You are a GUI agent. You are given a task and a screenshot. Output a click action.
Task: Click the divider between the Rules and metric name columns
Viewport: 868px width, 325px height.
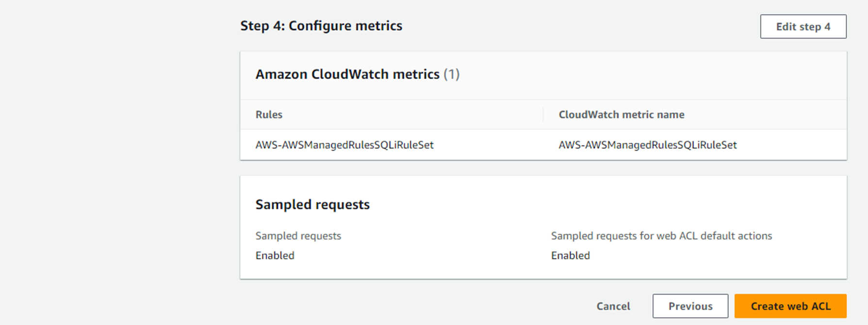543,114
